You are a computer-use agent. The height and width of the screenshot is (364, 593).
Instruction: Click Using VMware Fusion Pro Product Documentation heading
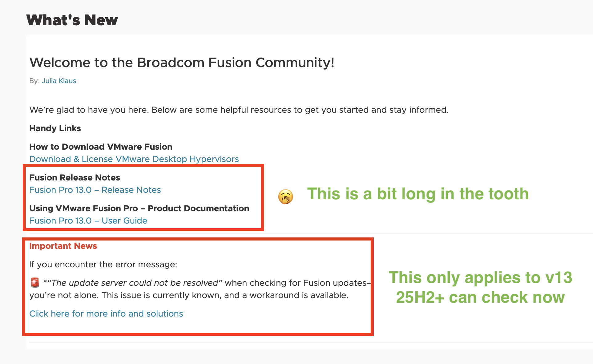click(139, 208)
